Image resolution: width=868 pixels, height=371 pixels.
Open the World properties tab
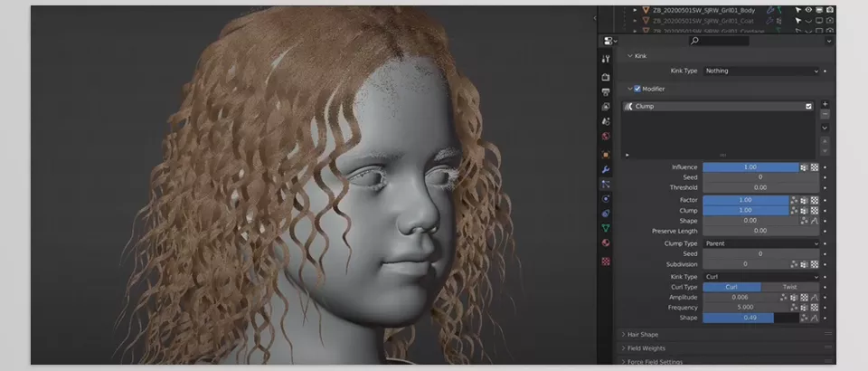tap(606, 137)
